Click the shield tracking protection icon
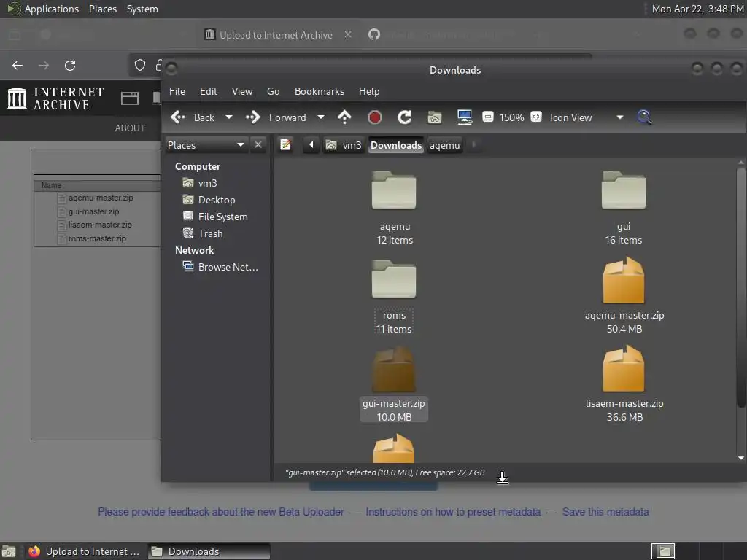This screenshot has width=747, height=560. coord(139,65)
